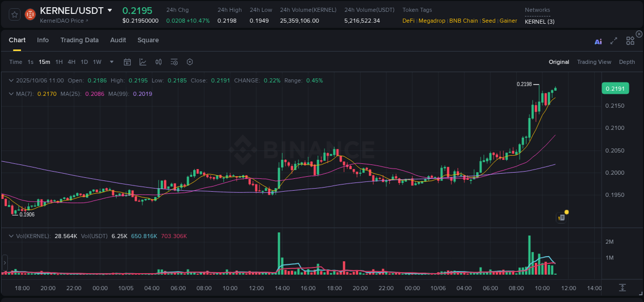Open the calendar date-range picker icon
This screenshot has height=302, width=644.
click(x=127, y=62)
